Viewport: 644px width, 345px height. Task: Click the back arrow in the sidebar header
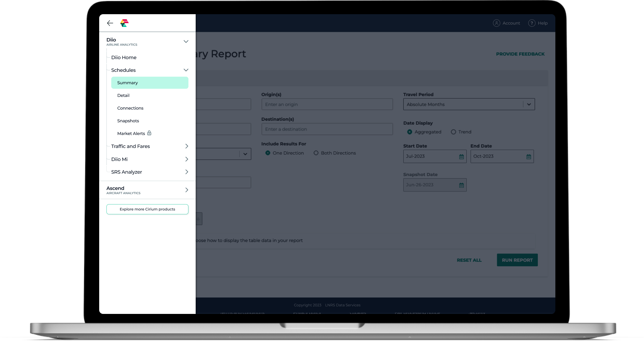[x=110, y=23]
